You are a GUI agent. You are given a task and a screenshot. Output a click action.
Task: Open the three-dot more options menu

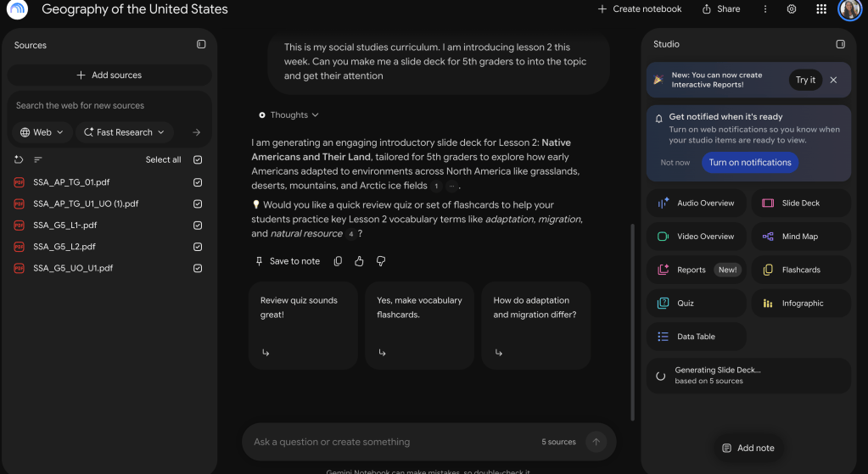765,8
